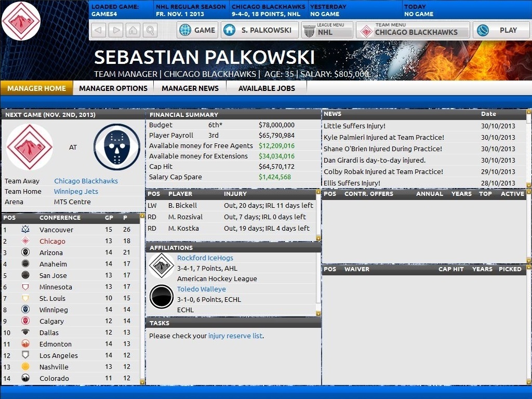Click the Chicago team icon in standings
This screenshot has height=399, width=532.
coord(25,241)
